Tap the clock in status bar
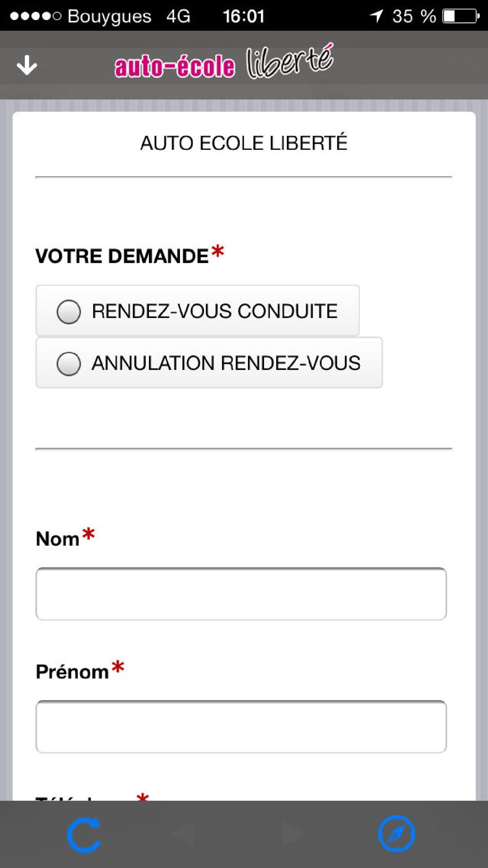 click(244, 16)
